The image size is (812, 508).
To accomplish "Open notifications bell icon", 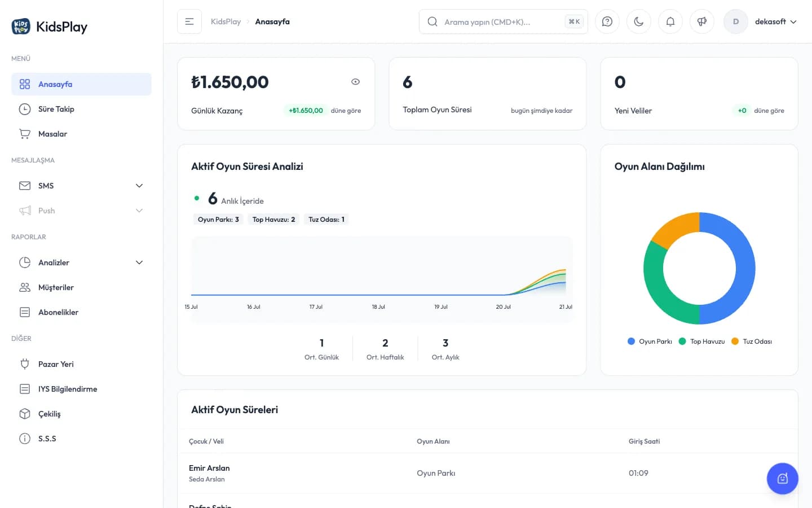I will point(670,21).
